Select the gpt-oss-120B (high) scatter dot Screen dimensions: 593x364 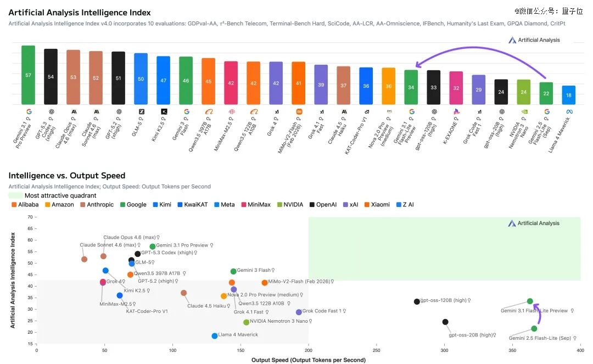(x=417, y=301)
